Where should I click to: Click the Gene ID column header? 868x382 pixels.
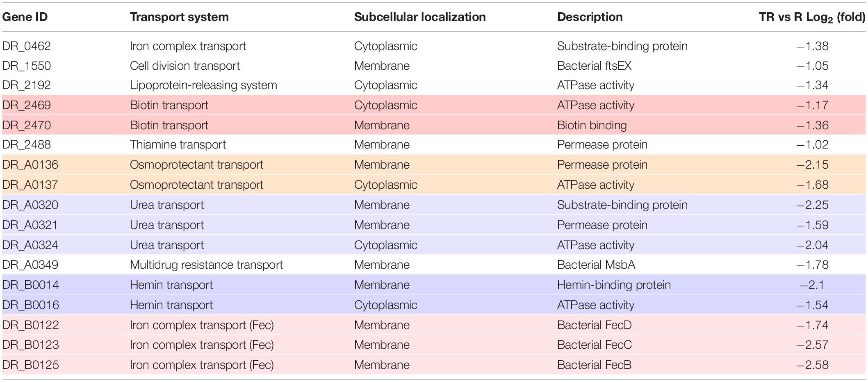click(25, 17)
